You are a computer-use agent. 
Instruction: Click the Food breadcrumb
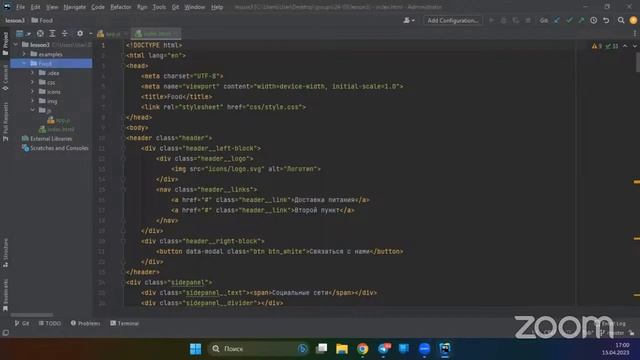pyautogui.click(x=42, y=20)
